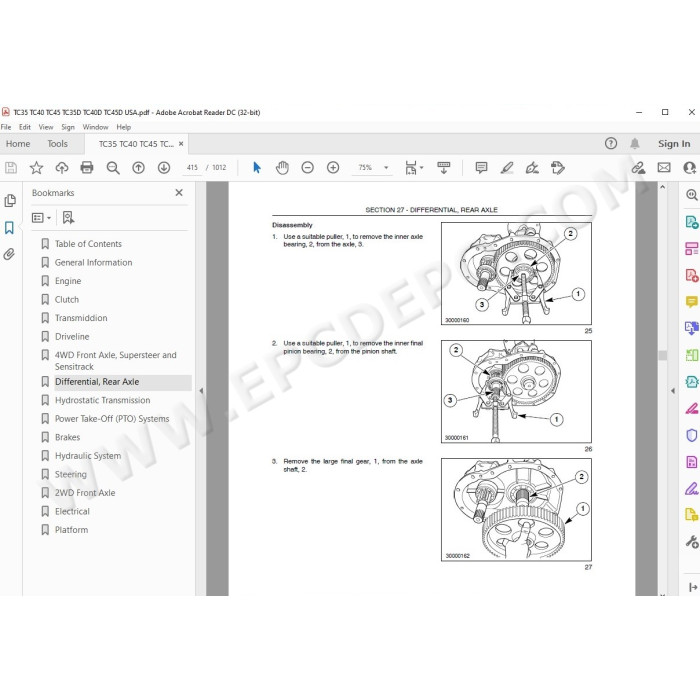Add a sticky note comment
700x700 pixels.
(481, 168)
